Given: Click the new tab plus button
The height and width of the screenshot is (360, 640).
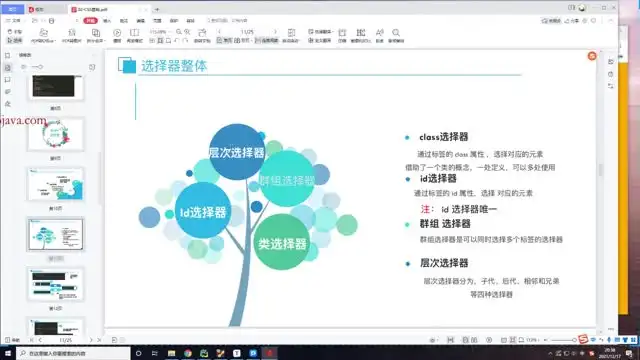Looking at the screenshot, I should click(157, 9).
